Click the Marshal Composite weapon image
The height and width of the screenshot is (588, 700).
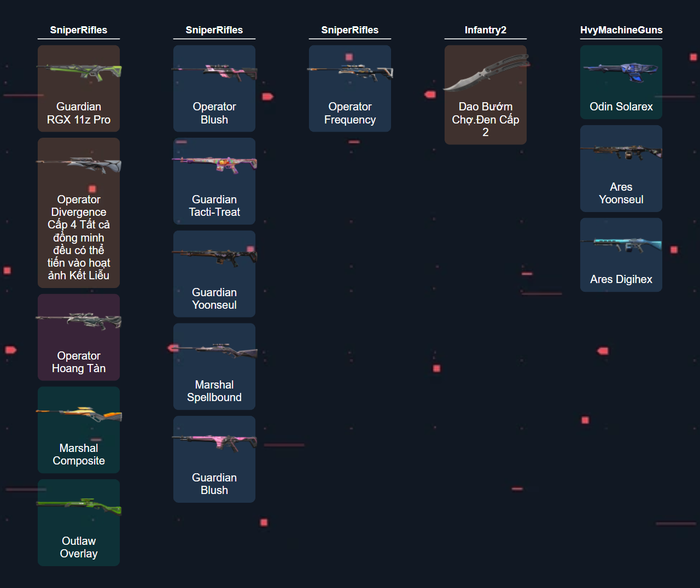pos(79,414)
